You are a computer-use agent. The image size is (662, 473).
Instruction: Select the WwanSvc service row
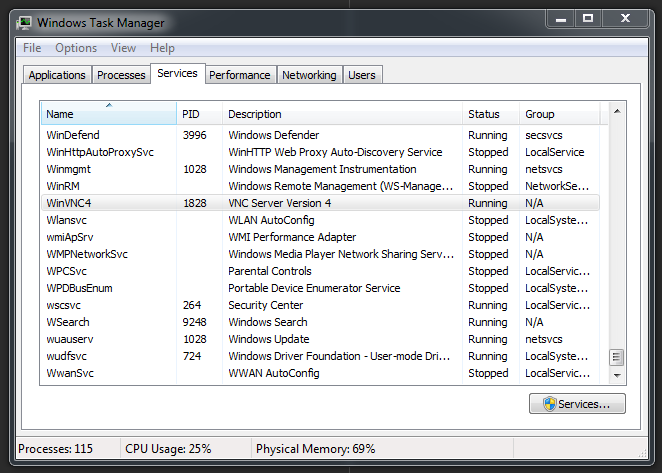click(x=320, y=373)
